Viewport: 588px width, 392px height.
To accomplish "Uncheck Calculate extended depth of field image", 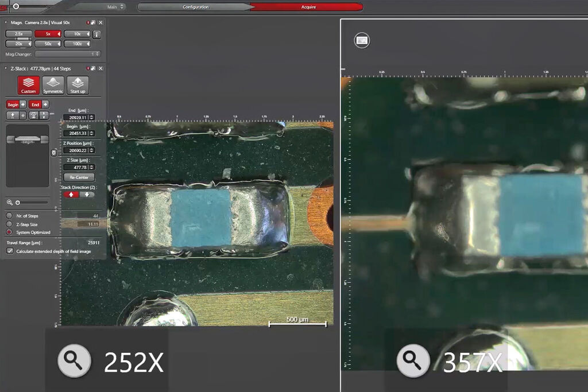I will (10, 251).
